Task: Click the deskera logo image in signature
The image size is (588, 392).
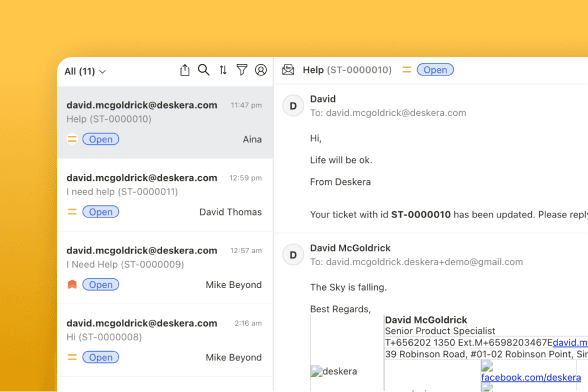Action: pos(333,371)
